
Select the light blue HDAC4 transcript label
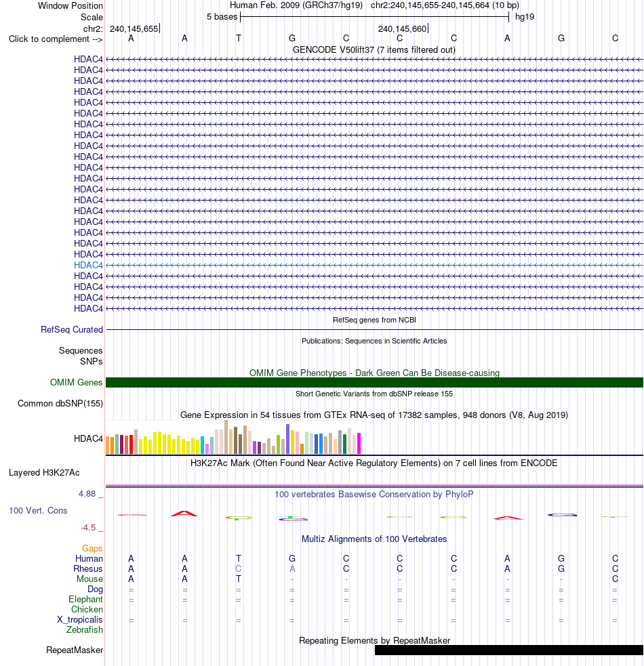click(x=88, y=265)
